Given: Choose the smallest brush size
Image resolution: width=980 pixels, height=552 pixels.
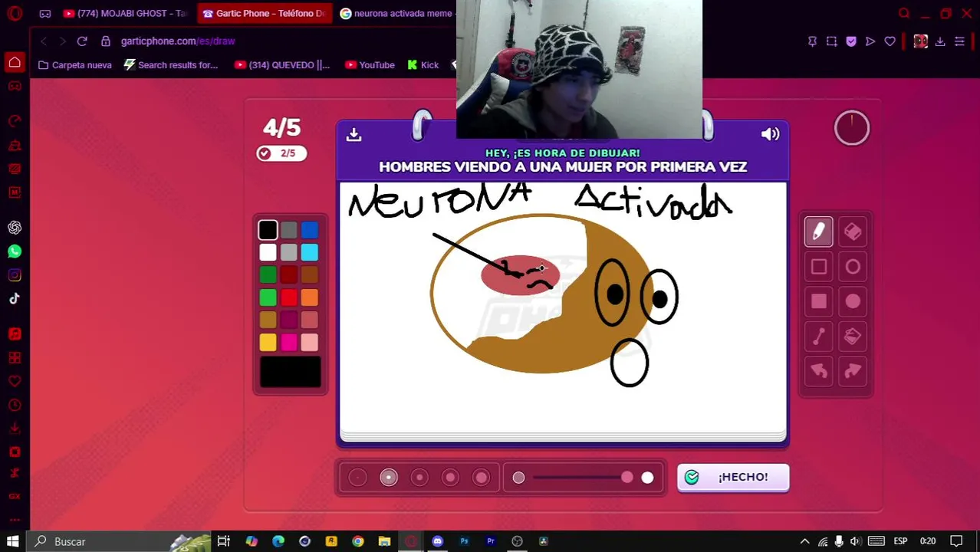Looking at the screenshot, I should [357, 478].
